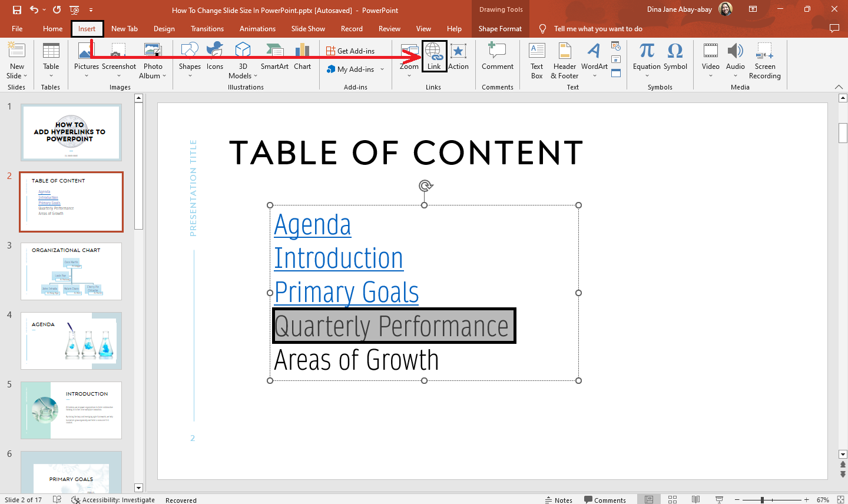Click the Link globe icon
This screenshot has width=848, height=504.
tap(434, 51)
